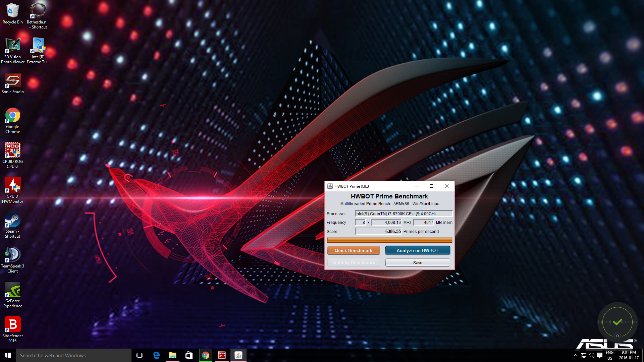644x362 pixels.
Task: Click the Processor name field
Action: coord(404,214)
